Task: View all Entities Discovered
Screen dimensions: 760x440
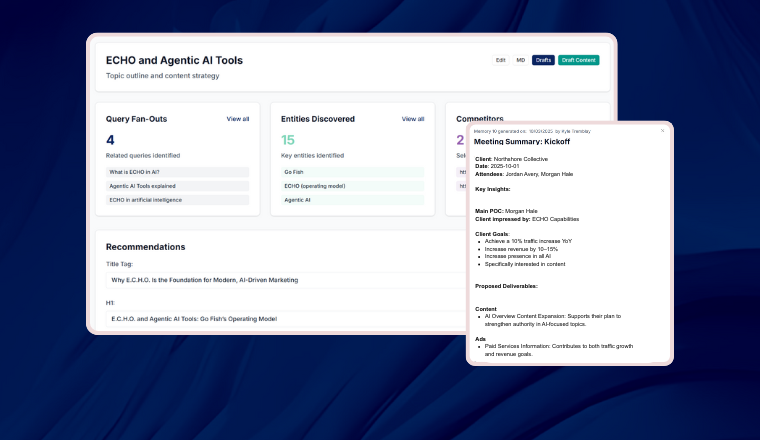Action: (413, 119)
